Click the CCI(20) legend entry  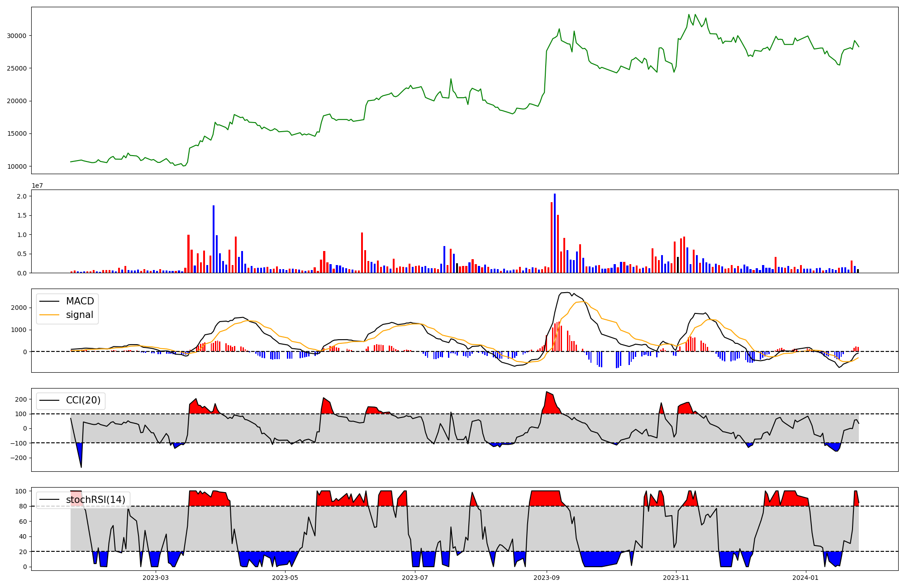83,400
